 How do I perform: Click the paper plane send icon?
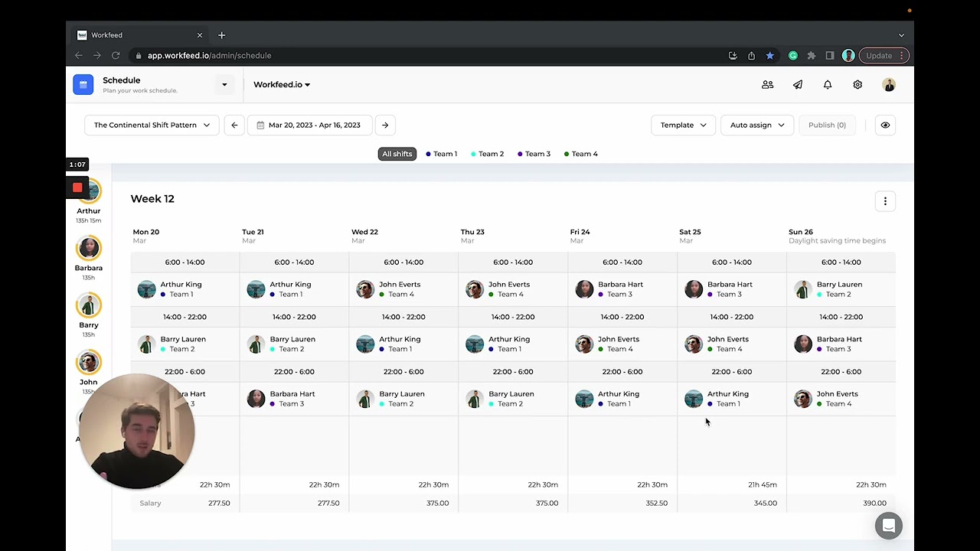(798, 85)
